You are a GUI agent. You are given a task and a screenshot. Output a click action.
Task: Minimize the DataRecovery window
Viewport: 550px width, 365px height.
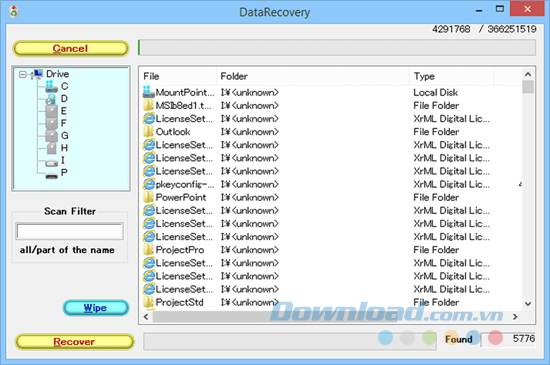[478, 10]
